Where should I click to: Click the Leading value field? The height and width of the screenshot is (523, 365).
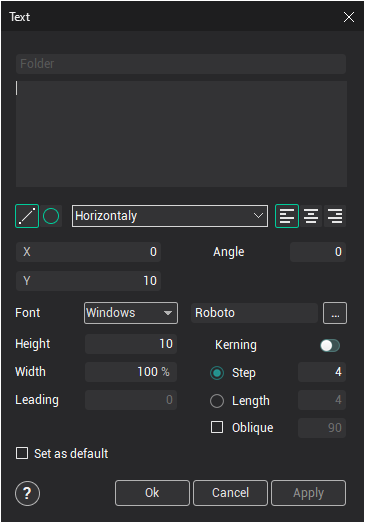(x=131, y=400)
